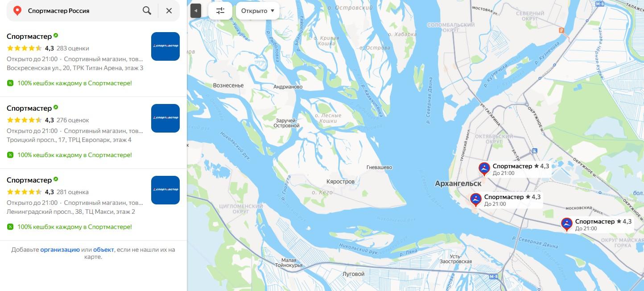
Task: Click the Спортмастер logo for ТЦ Макси
Action: point(165,190)
